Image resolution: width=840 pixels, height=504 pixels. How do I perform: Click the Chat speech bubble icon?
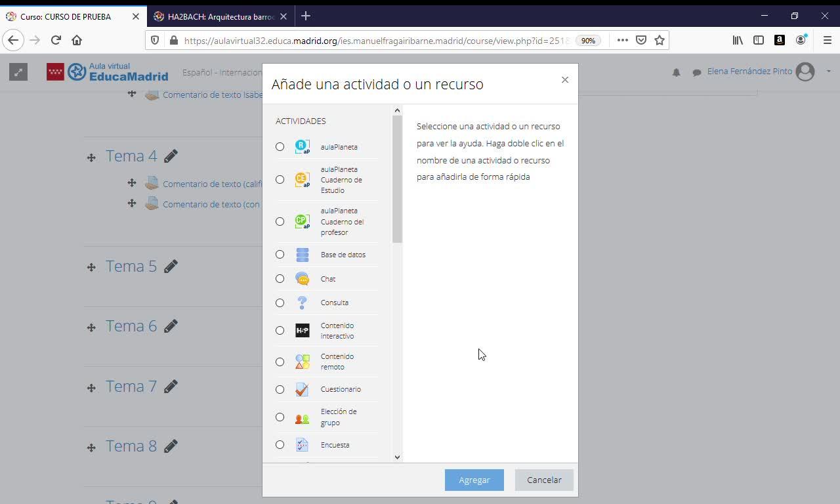[x=303, y=279]
